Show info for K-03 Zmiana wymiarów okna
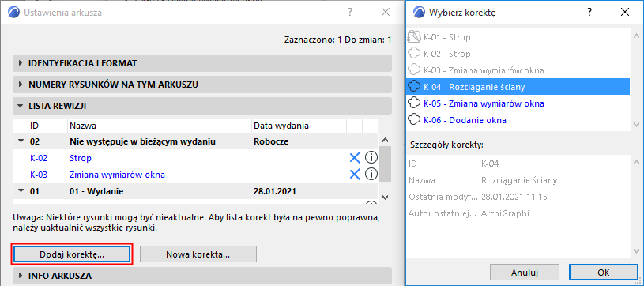644x286 pixels. [x=371, y=175]
